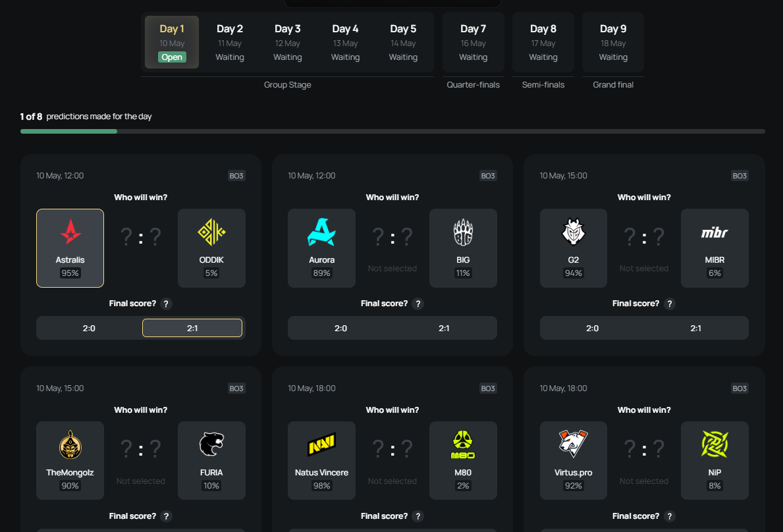Pick NiP as the winner
Image resolution: width=783 pixels, height=532 pixels.
(715, 461)
